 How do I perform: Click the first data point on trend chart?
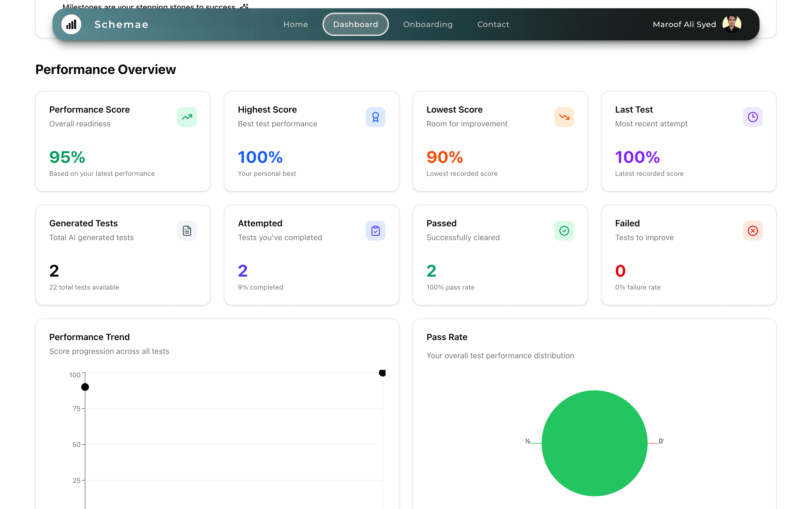click(x=85, y=387)
